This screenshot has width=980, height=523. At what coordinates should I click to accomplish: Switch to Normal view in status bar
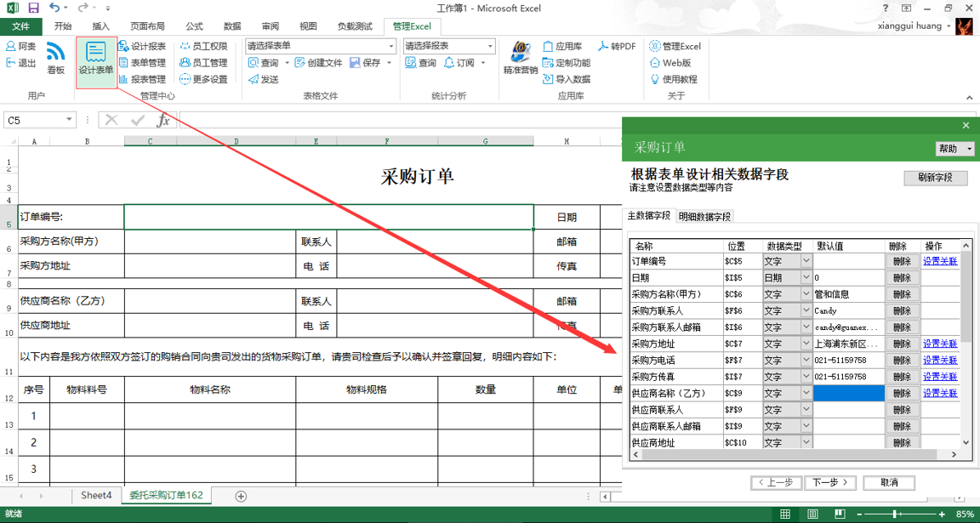pyautogui.click(x=785, y=514)
